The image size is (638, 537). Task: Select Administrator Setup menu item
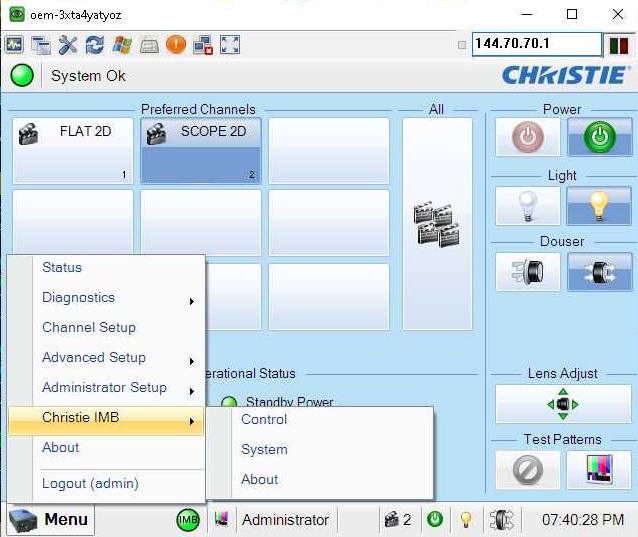[106, 388]
